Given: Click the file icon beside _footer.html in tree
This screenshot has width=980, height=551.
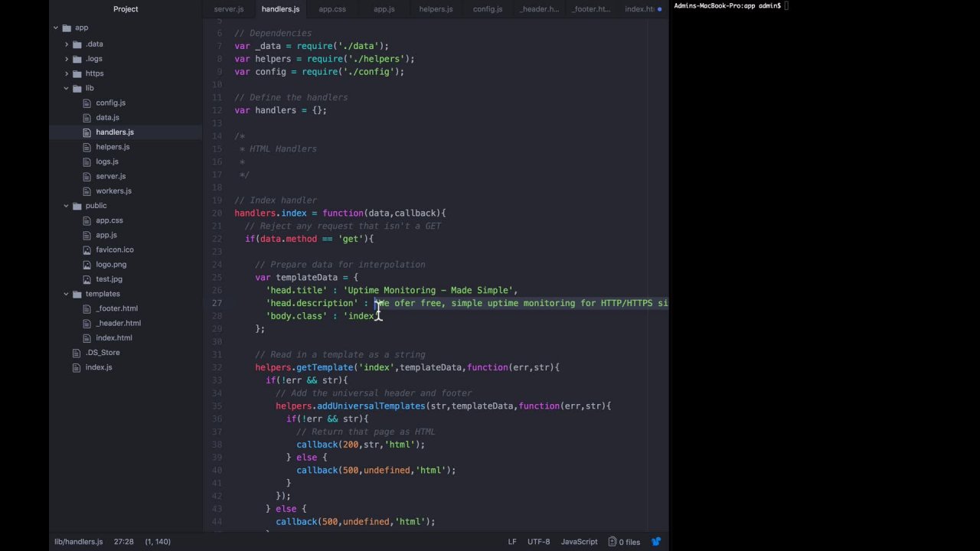Looking at the screenshot, I should click(x=87, y=308).
